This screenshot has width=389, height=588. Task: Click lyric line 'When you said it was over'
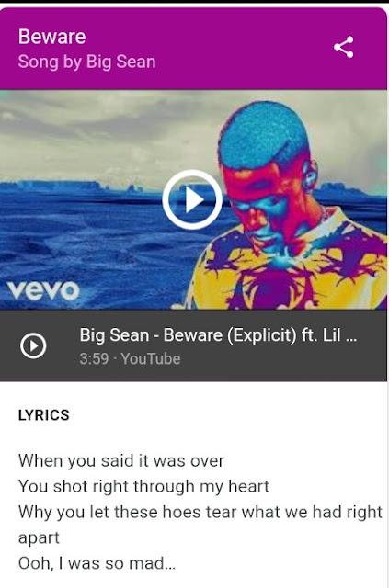pos(120,461)
